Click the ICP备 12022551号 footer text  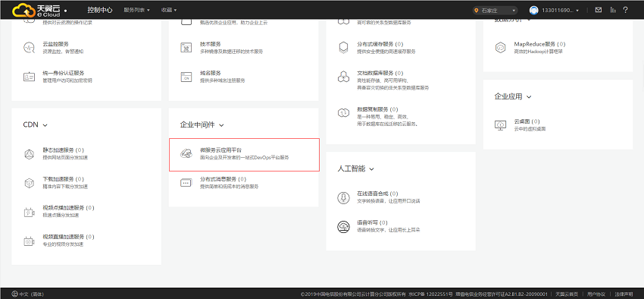[x=430, y=294]
